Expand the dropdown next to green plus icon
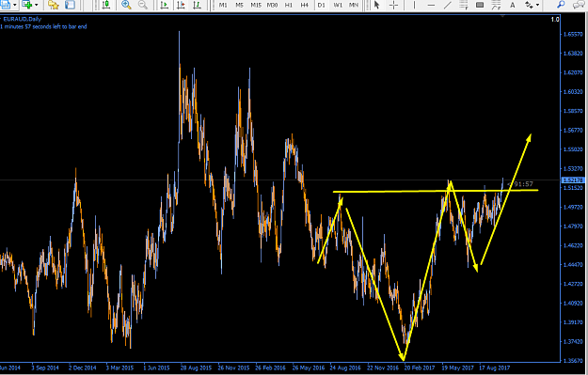 (37, 5)
